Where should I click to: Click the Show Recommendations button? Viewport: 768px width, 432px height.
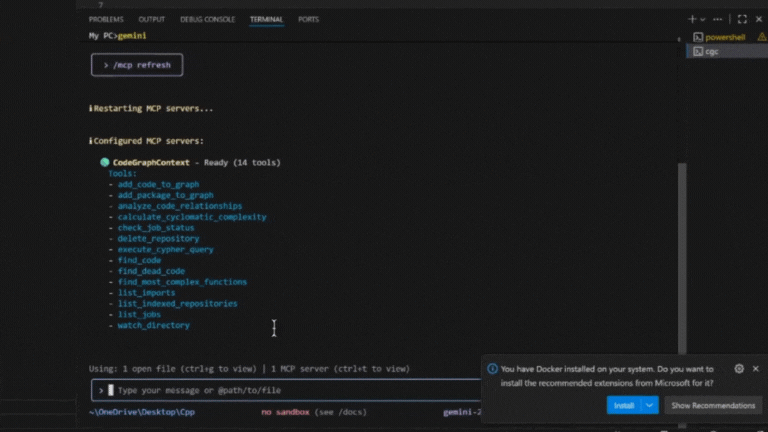point(712,405)
